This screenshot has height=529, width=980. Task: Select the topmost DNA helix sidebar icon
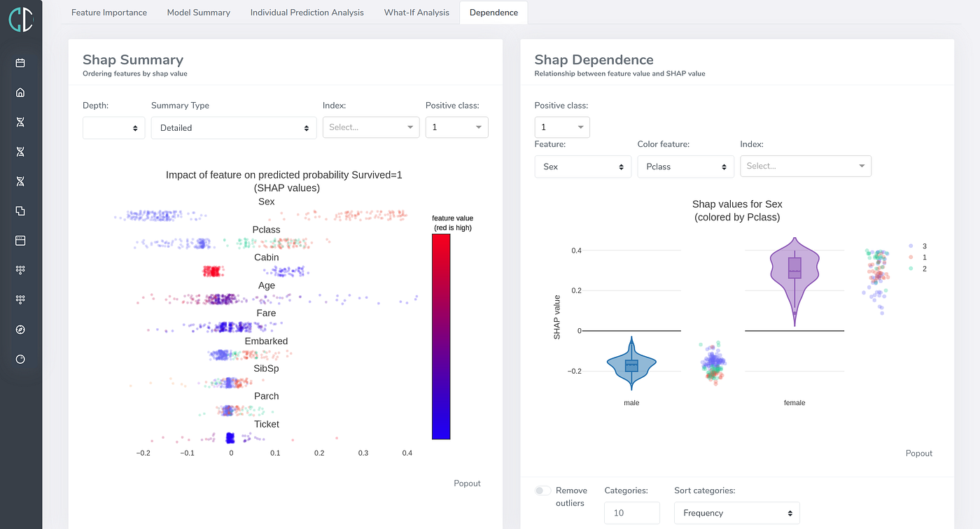tap(20, 122)
